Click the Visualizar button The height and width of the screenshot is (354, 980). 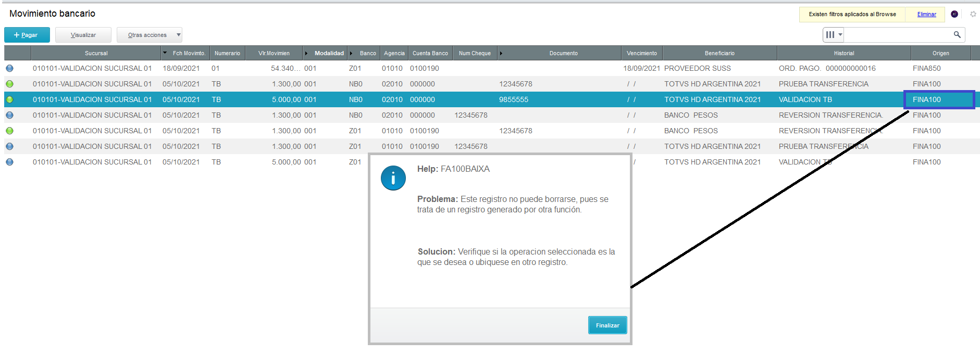83,35
